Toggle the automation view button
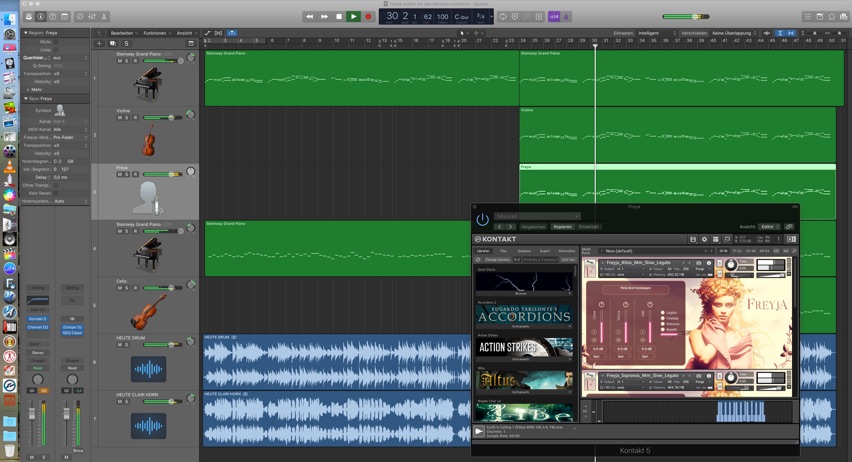The height and width of the screenshot is (462, 852). [207, 33]
